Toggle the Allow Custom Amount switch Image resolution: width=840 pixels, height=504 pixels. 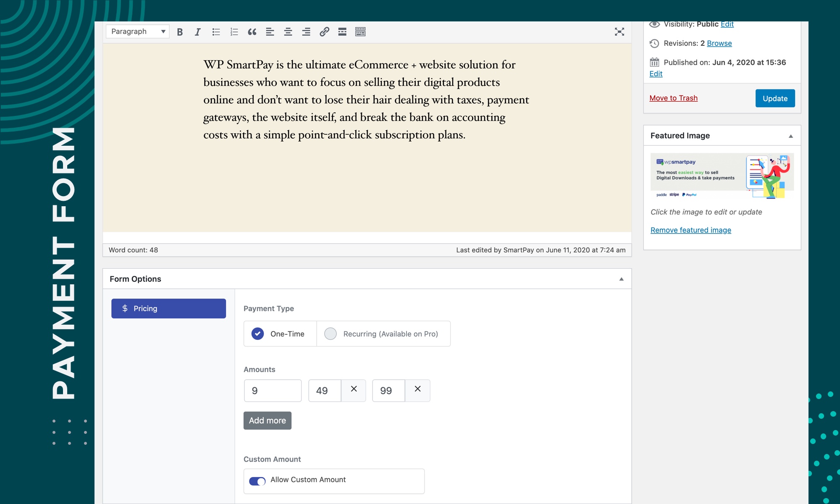257,481
